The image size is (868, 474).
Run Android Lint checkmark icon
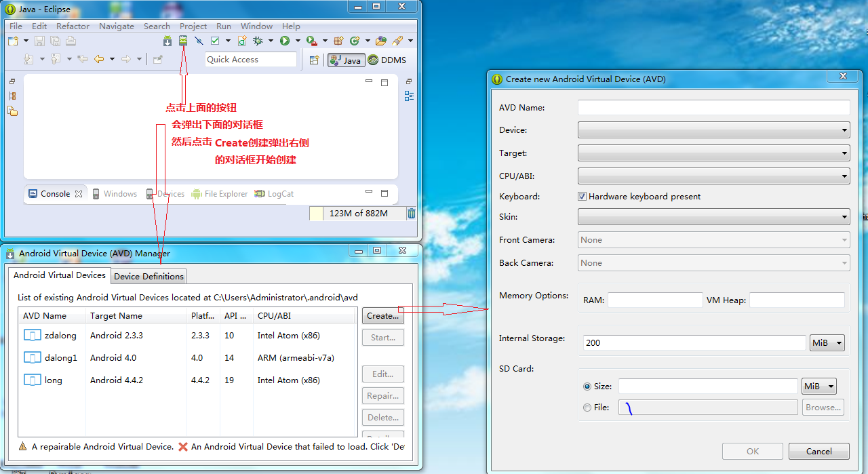pyautogui.click(x=215, y=41)
